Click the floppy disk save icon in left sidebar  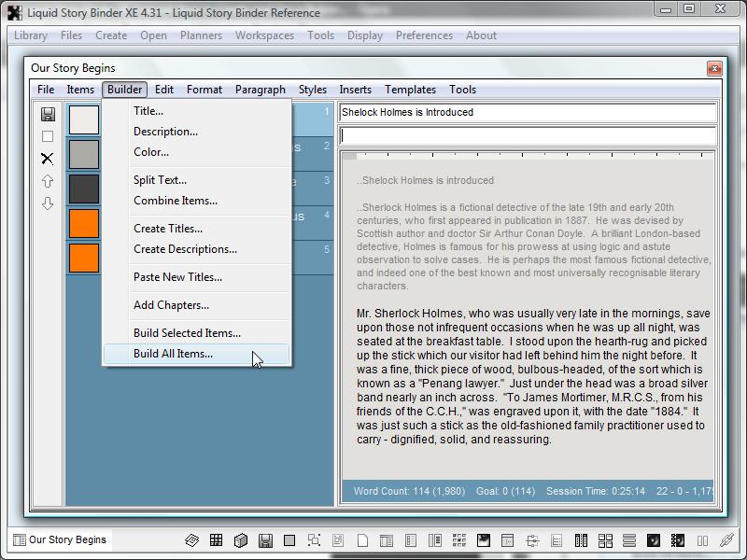[x=48, y=114]
